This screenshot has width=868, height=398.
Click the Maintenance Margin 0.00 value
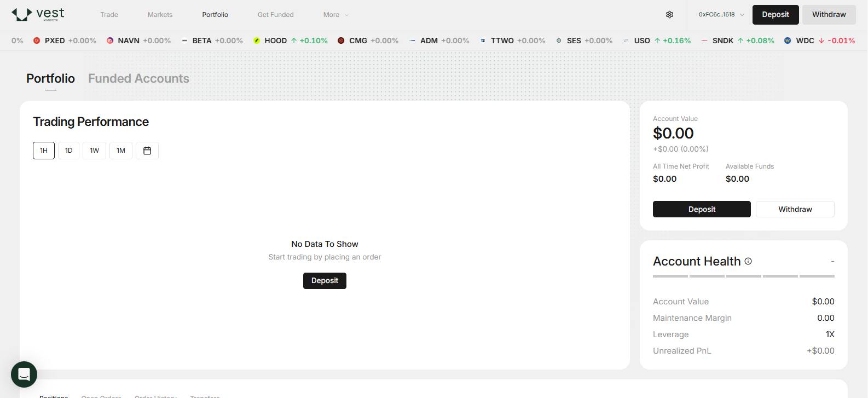(x=826, y=318)
